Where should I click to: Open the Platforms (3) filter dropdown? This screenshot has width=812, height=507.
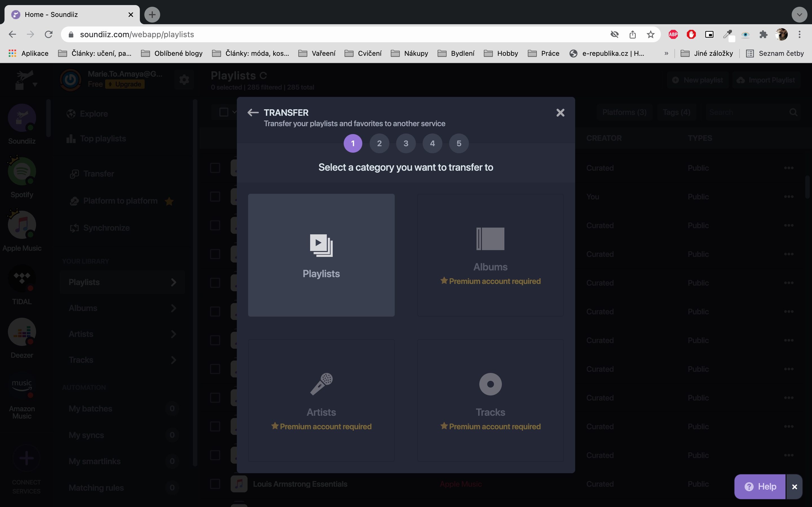[624, 112]
